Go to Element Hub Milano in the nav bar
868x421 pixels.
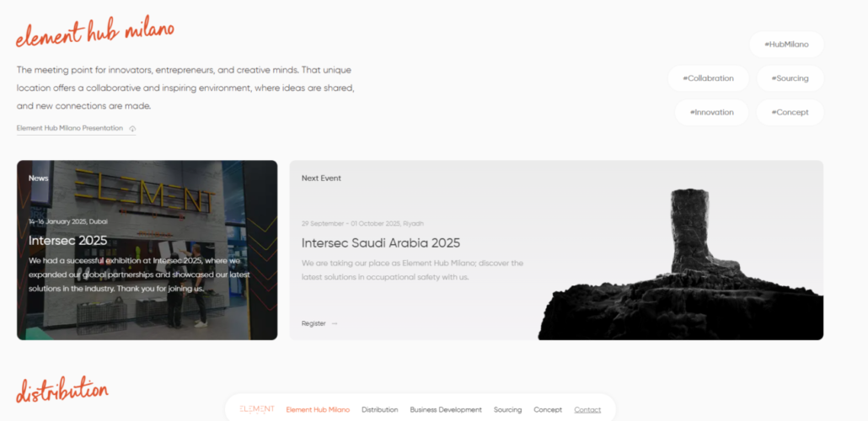point(318,410)
